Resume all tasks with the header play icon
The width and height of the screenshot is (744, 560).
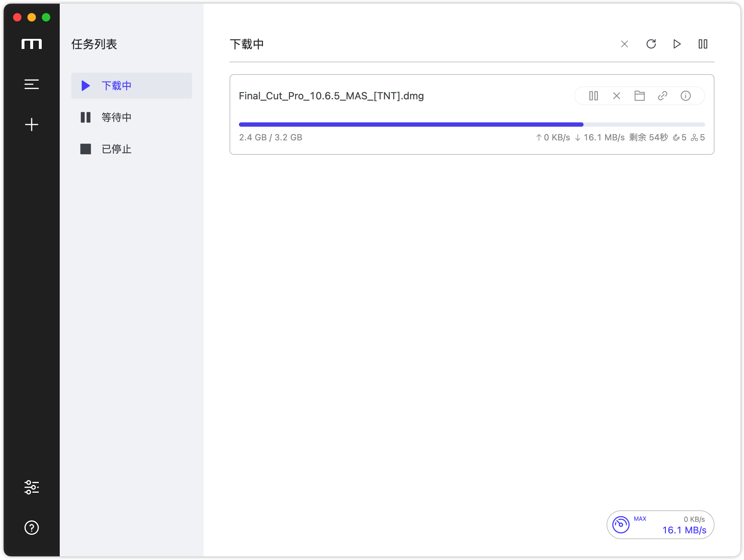coord(677,44)
